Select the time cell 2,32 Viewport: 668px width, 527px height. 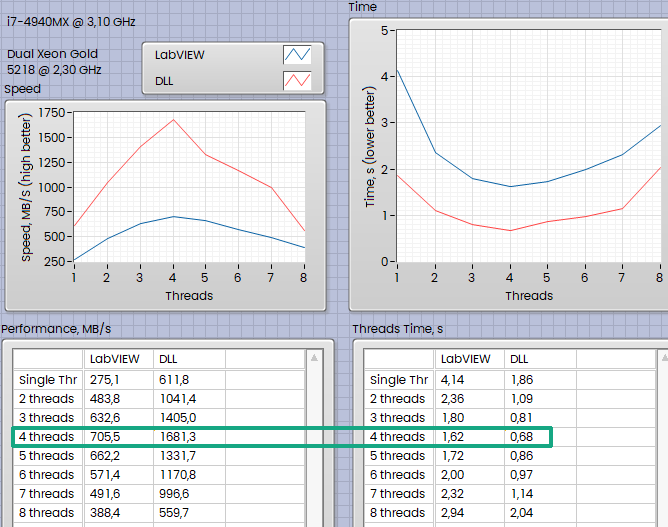469,494
